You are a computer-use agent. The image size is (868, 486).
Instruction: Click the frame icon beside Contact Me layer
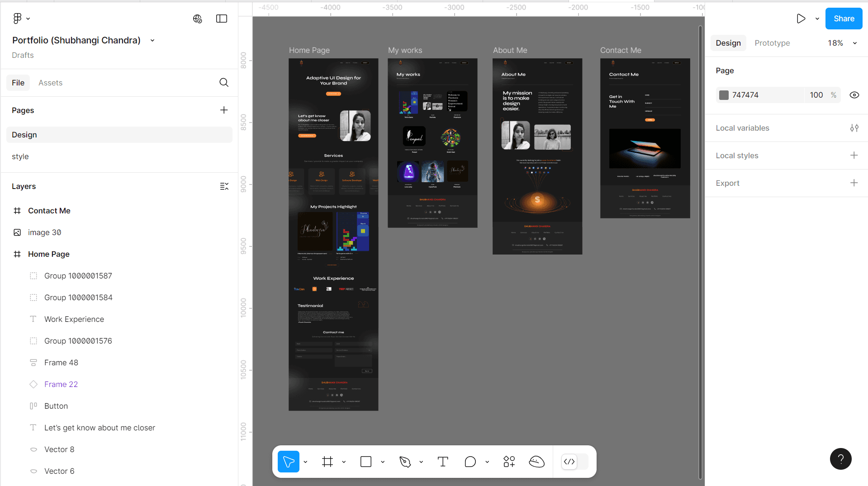(17, 211)
